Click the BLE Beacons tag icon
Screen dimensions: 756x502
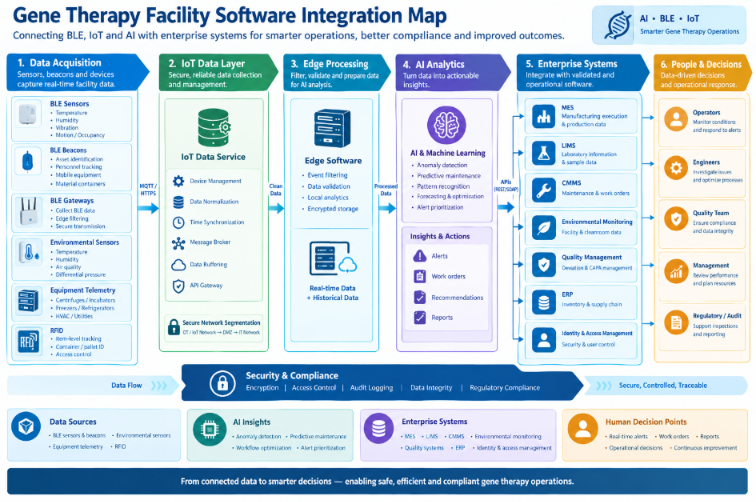27,162
